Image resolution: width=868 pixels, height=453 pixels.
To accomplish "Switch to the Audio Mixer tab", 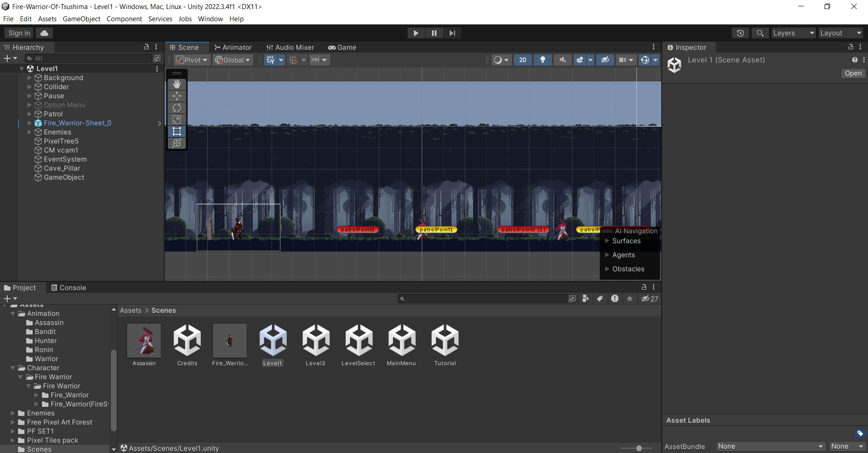I will point(290,48).
